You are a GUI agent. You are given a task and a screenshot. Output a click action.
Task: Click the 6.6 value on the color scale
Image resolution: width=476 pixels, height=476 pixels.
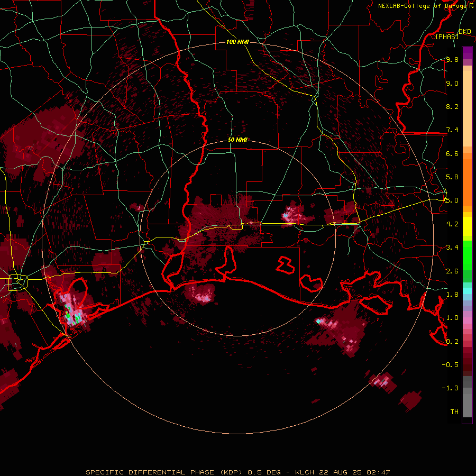point(452,153)
